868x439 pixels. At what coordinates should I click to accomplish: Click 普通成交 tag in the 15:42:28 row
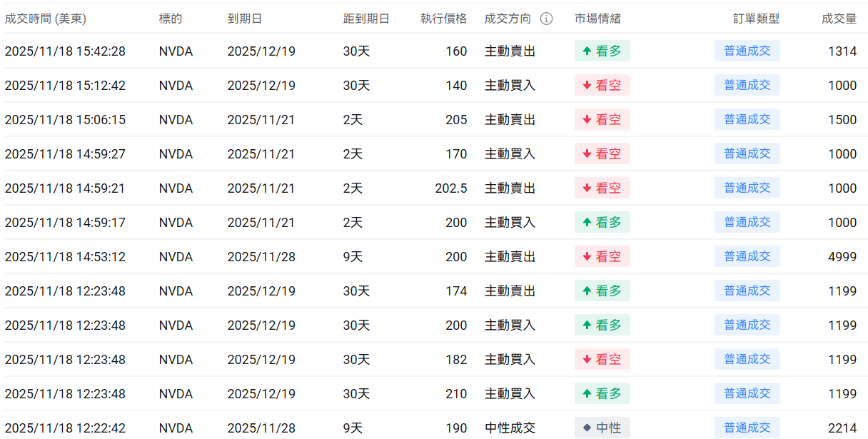pos(747,51)
